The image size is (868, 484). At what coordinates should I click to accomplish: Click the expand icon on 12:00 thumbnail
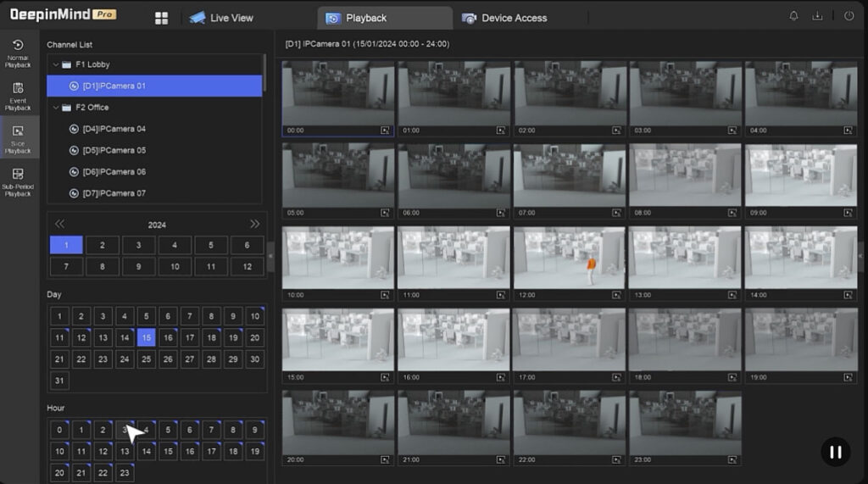point(616,295)
